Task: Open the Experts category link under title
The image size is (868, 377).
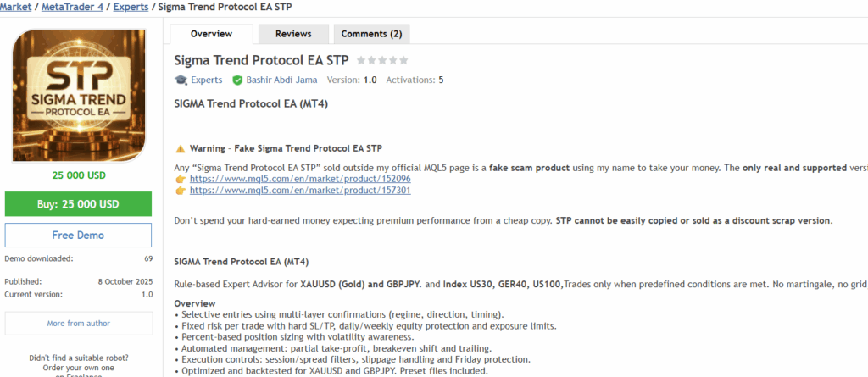Action: [206, 80]
